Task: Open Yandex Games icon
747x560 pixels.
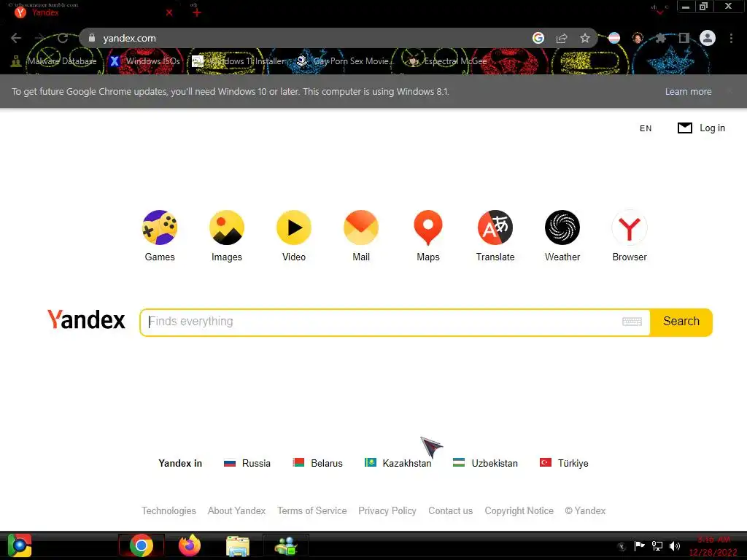Action: (160, 227)
